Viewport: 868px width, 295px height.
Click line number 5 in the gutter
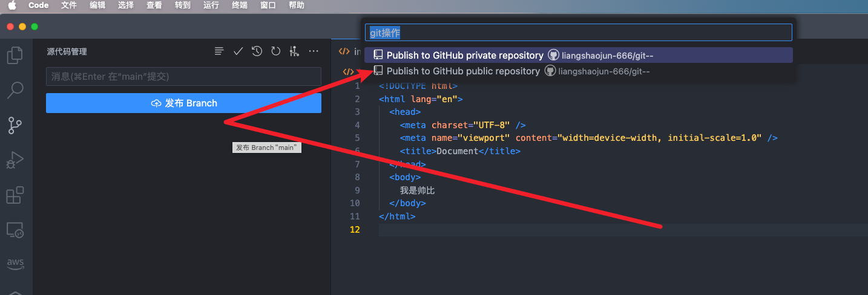[358, 138]
